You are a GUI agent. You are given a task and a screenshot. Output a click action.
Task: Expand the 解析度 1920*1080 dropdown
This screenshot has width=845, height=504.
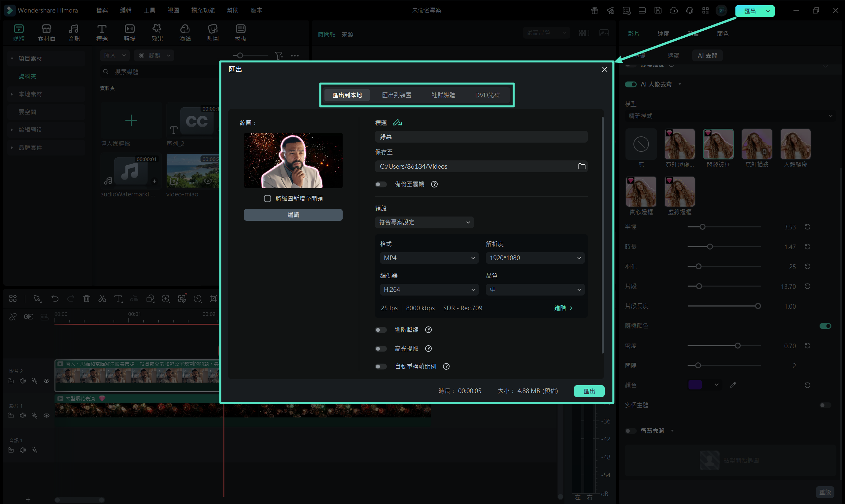click(535, 258)
